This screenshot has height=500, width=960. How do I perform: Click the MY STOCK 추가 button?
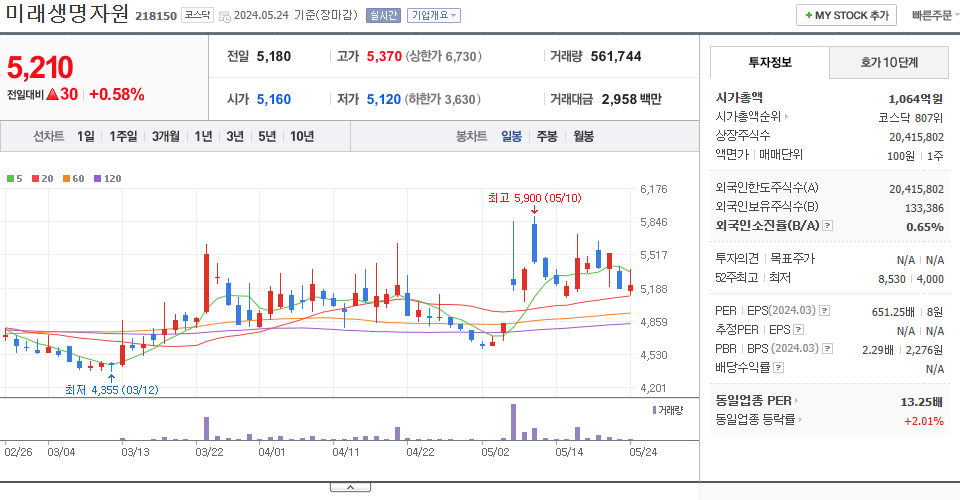(x=846, y=15)
